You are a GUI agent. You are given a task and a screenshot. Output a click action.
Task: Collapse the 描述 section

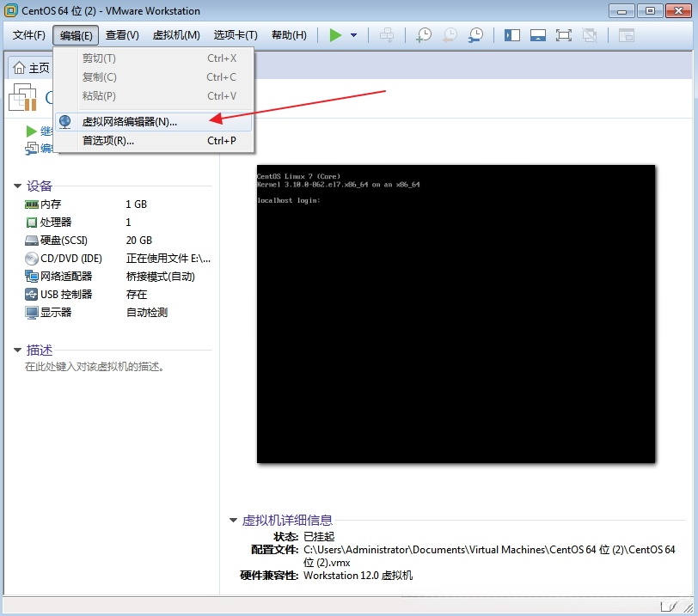(17, 350)
